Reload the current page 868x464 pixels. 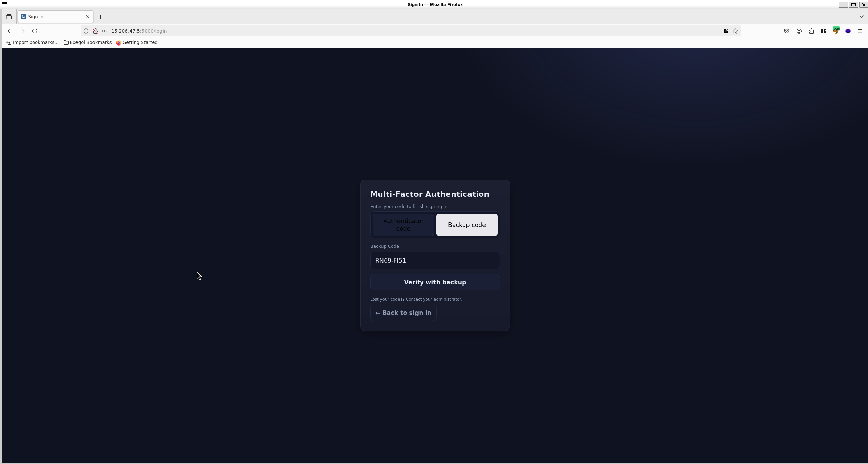(x=35, y=31)
